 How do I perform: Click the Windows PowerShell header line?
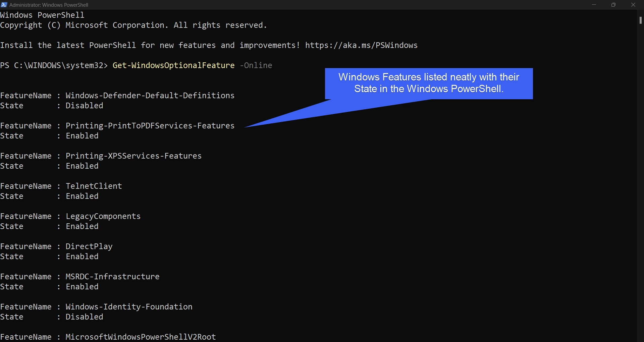(x=42, y=15)
